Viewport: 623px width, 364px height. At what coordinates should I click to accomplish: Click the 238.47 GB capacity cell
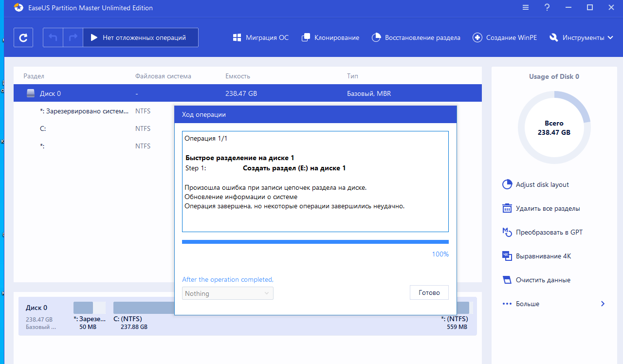tap(241, 93)
